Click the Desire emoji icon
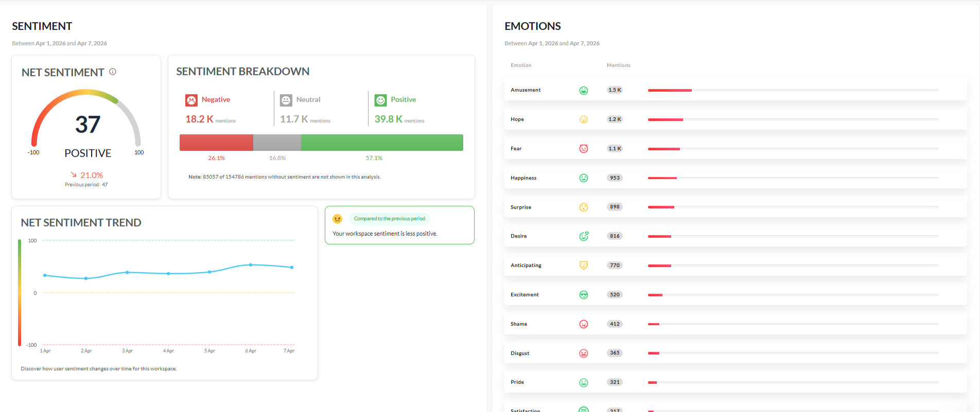Screen dimensions: 980x412 coord(584,236)
